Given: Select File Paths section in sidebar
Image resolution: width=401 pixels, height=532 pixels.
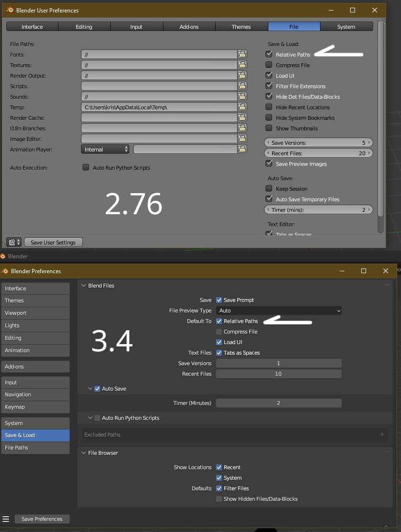Looking at the screenshot, I should tap(35, 448).
